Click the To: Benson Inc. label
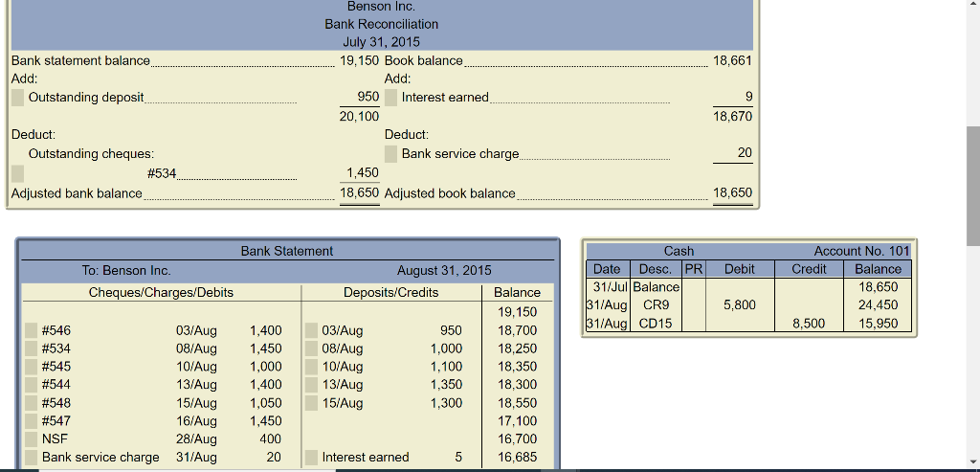The image size is (980, 472). tap(126, 271)
